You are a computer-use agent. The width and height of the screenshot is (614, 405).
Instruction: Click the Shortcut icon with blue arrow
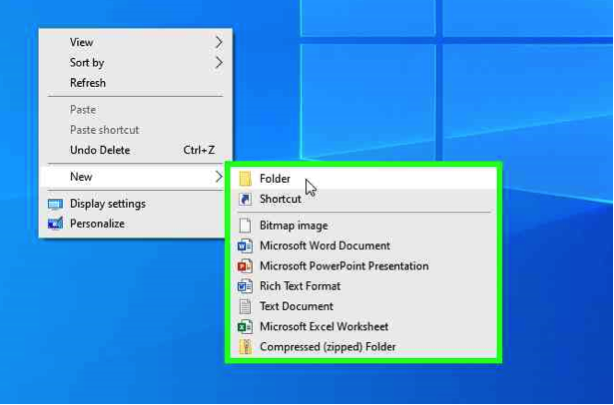245,199
